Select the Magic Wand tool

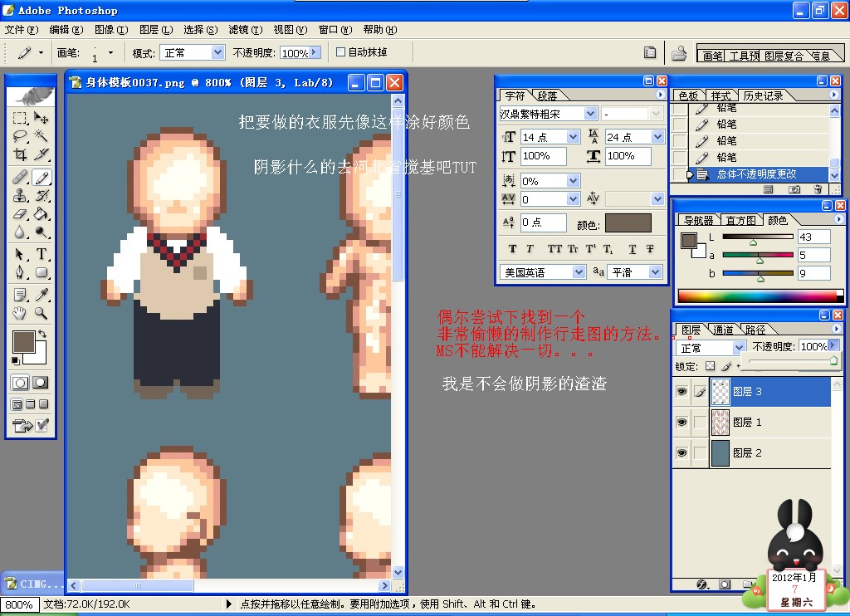click(42, 135)
